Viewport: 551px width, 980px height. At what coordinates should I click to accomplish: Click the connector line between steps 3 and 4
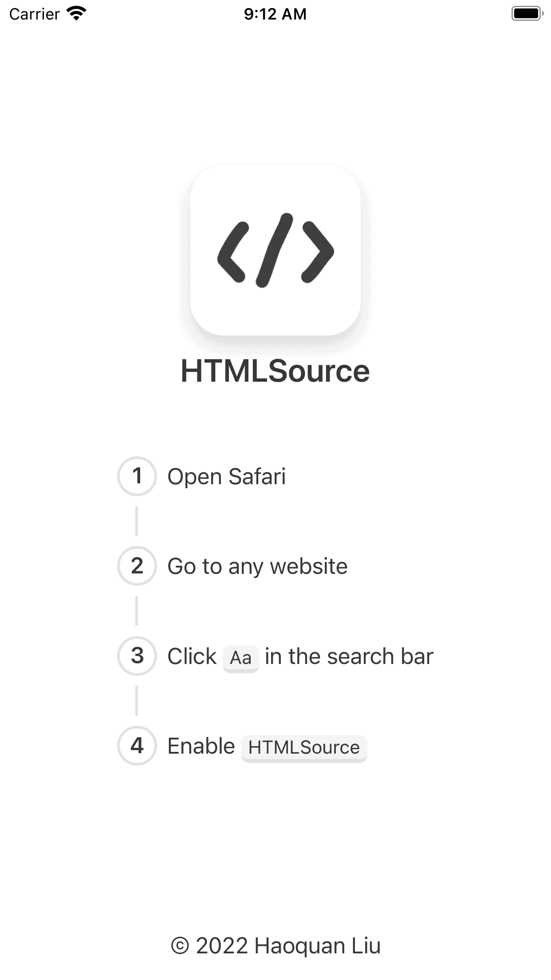click(137, 701)
